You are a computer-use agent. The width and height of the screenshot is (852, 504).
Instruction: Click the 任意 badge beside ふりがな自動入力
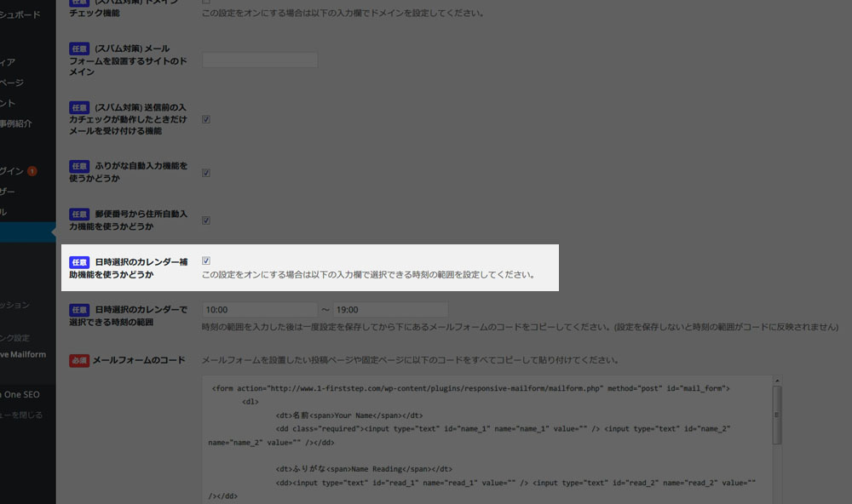(79, 166)
